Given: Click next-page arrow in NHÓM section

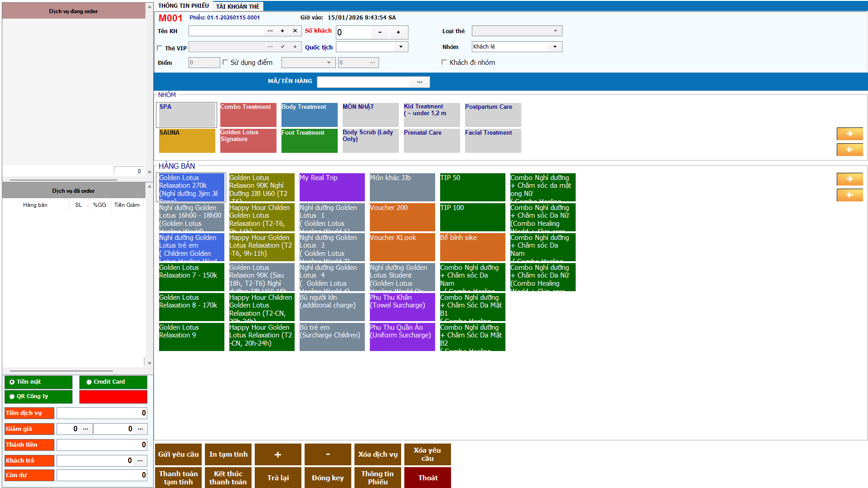Looking at the screenshot, I should (849, 134).
